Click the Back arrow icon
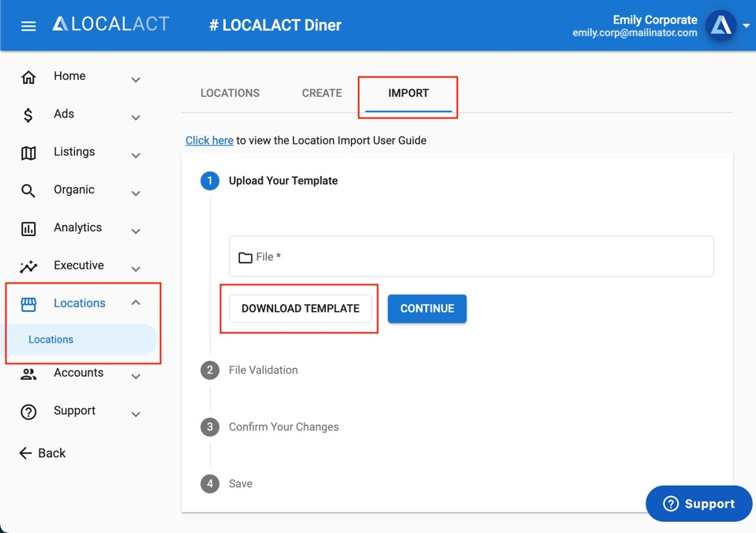756x533 pixels. 25,453
